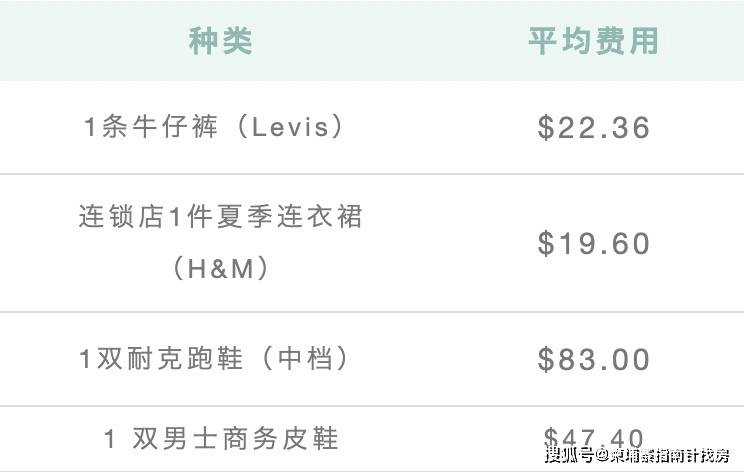Click the 种类 column header
The height and width of the screenshot is (472, 744).
click(220, 41)
